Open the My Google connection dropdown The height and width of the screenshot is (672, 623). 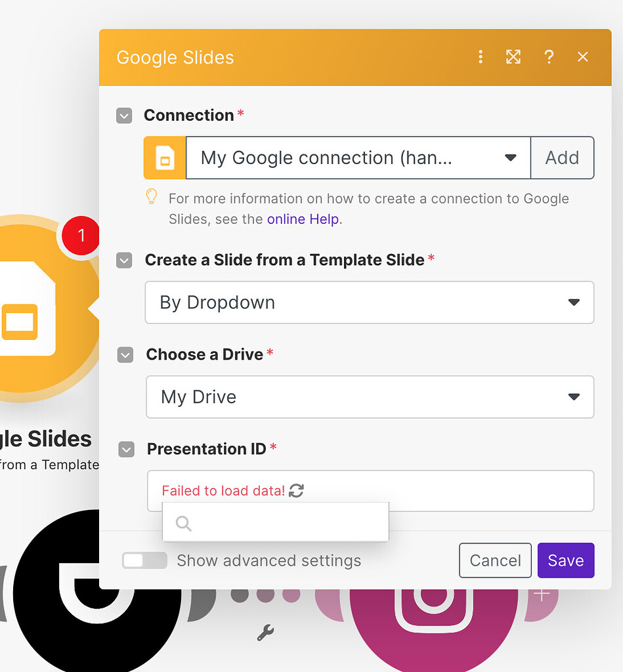(x=358, y=157)
